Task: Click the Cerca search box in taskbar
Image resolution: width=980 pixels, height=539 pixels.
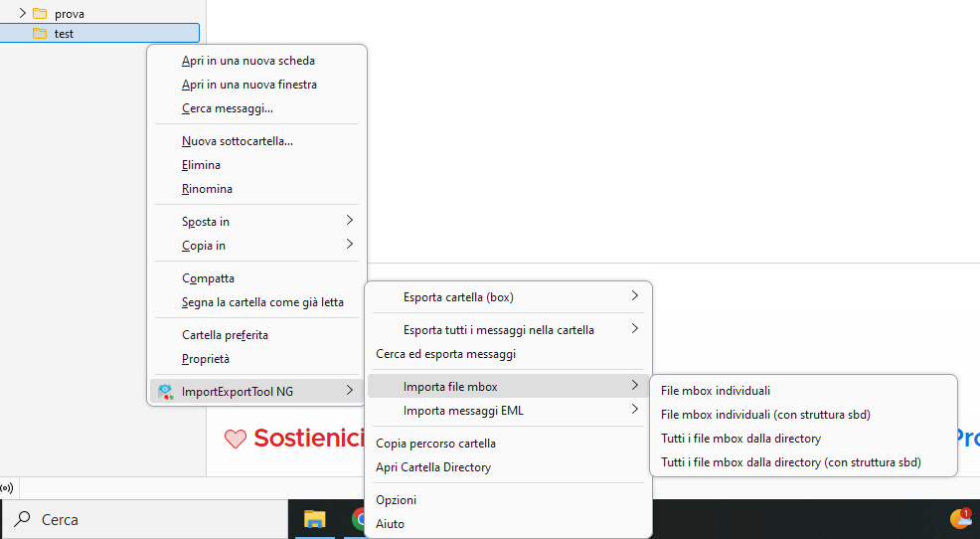Action: (x=146, y=519)
